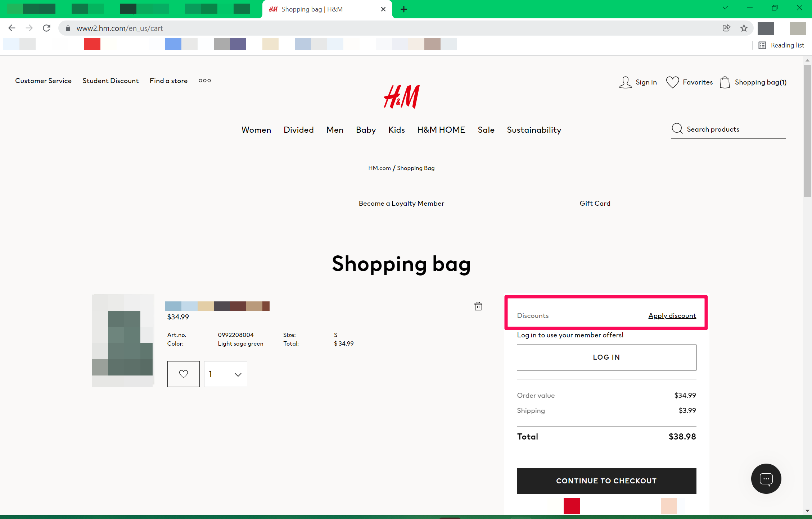This screenshot has height=519, width=812.
Task: Click the page vertical scrollbar
Action: point(807,131)
